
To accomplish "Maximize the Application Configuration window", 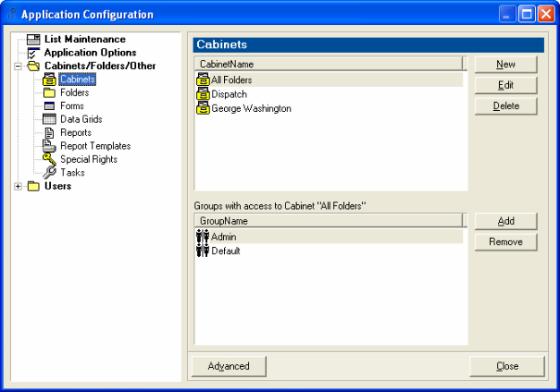I will pos(527,14).
